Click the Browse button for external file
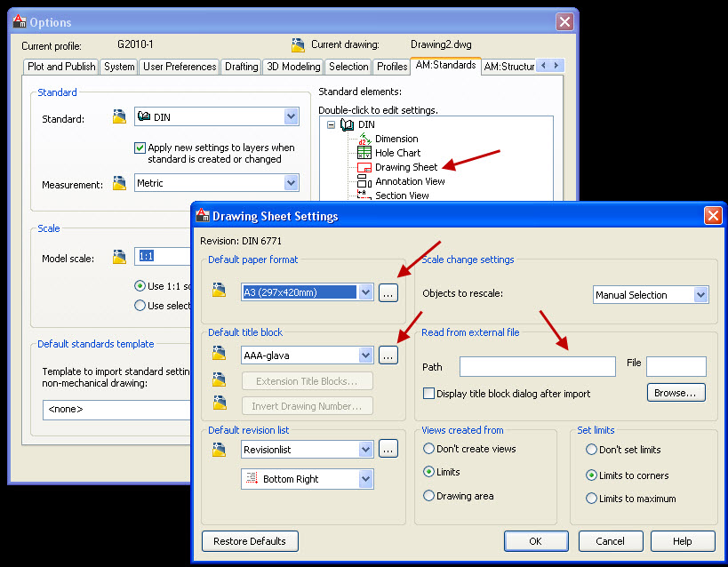 676,393
